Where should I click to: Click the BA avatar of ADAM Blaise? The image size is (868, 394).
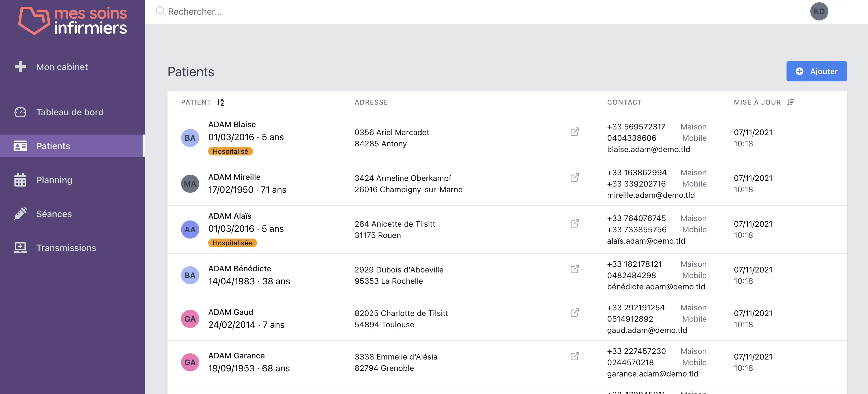coord(190,138)
